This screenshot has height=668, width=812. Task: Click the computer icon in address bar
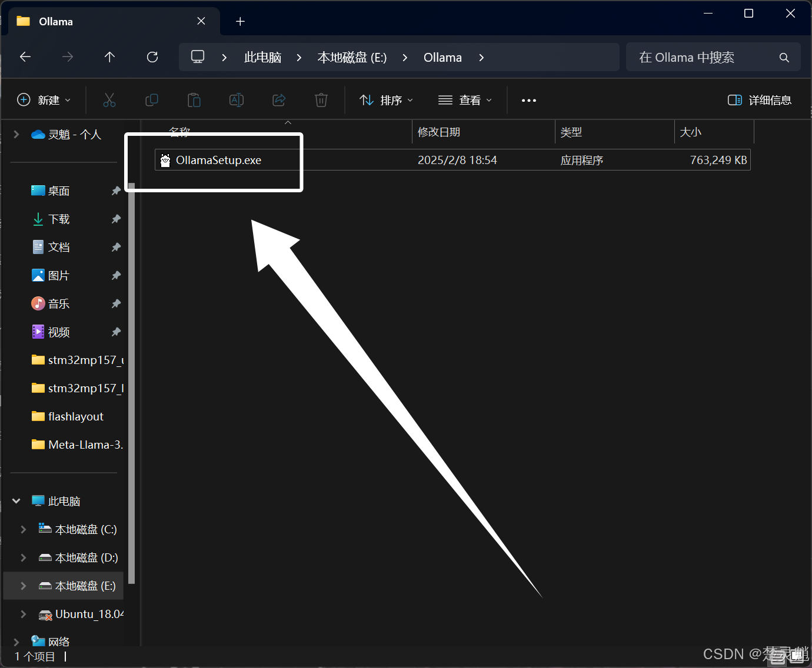[x=198, y=57]
